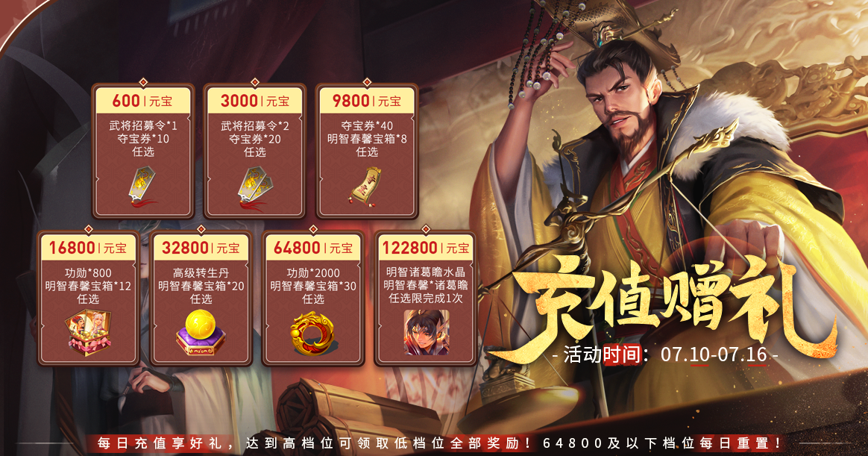Image resolution: width=868 pixels, height=456 pixels.
Task: Select the 3000 元宝 tier header
Action: point(254,101)
